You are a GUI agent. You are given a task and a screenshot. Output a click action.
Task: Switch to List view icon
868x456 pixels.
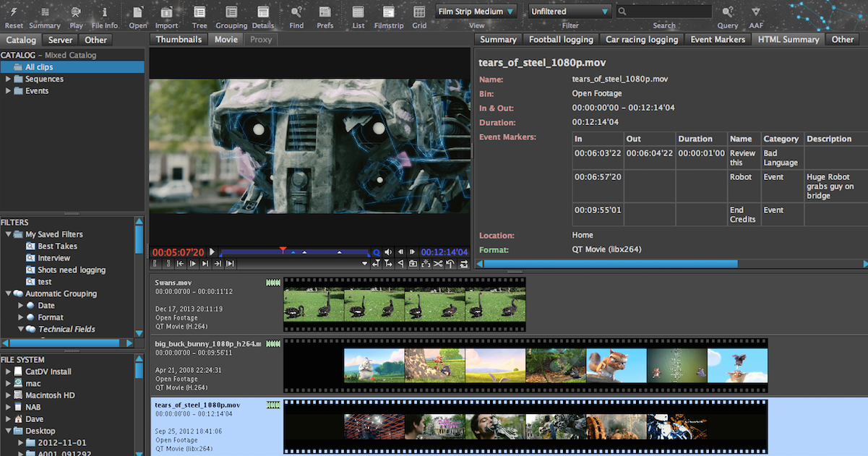point(358,12)
